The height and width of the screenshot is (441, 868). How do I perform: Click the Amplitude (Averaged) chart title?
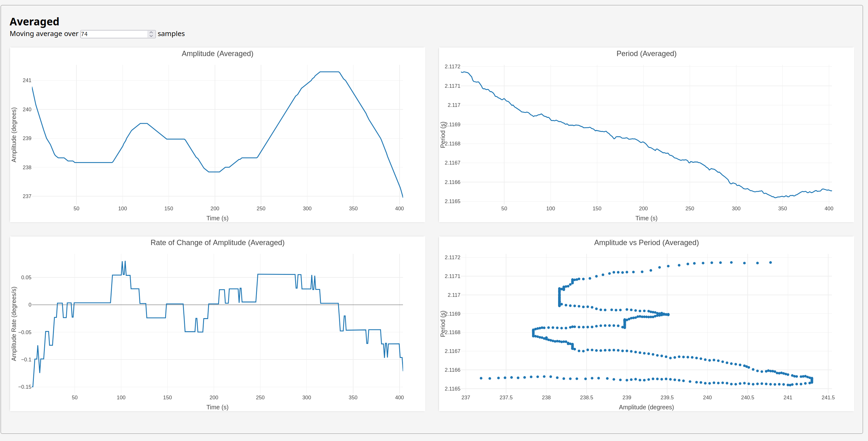pos(217,54)
